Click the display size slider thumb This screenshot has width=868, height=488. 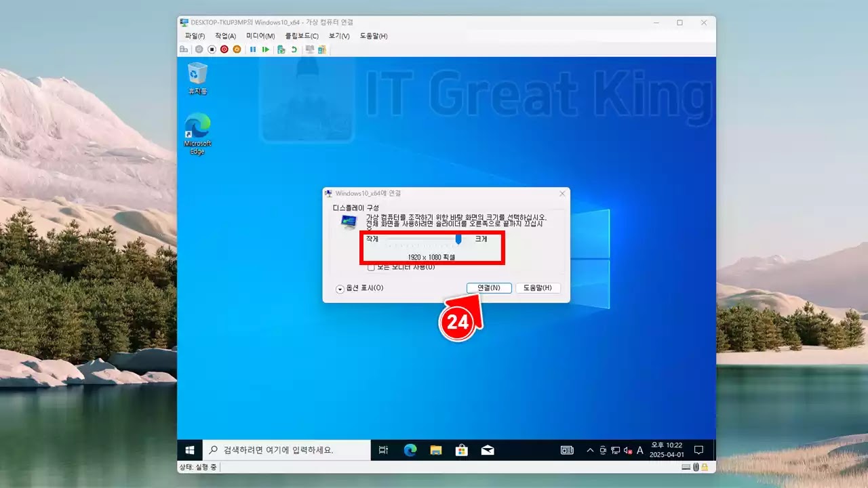(459, 239)
